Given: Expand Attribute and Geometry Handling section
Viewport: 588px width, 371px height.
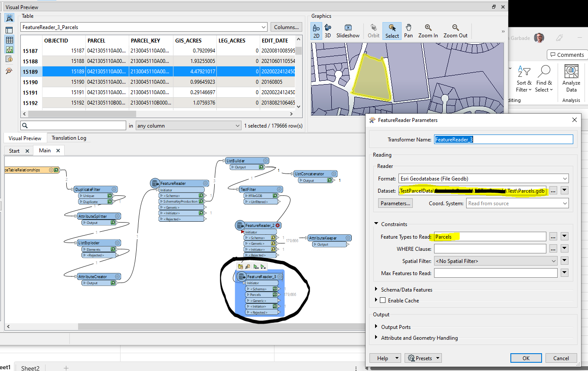Looking at the screenshot, I should [376, 338].
